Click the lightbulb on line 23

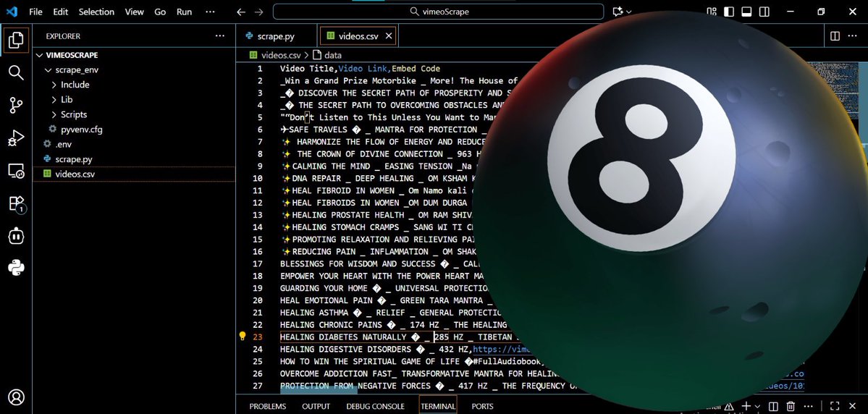point(242,336)
